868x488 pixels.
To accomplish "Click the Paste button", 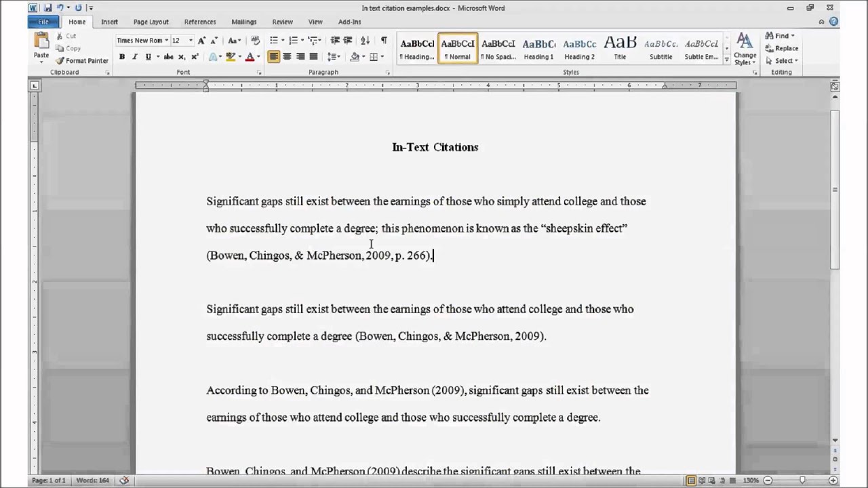I will pos(41,47).
